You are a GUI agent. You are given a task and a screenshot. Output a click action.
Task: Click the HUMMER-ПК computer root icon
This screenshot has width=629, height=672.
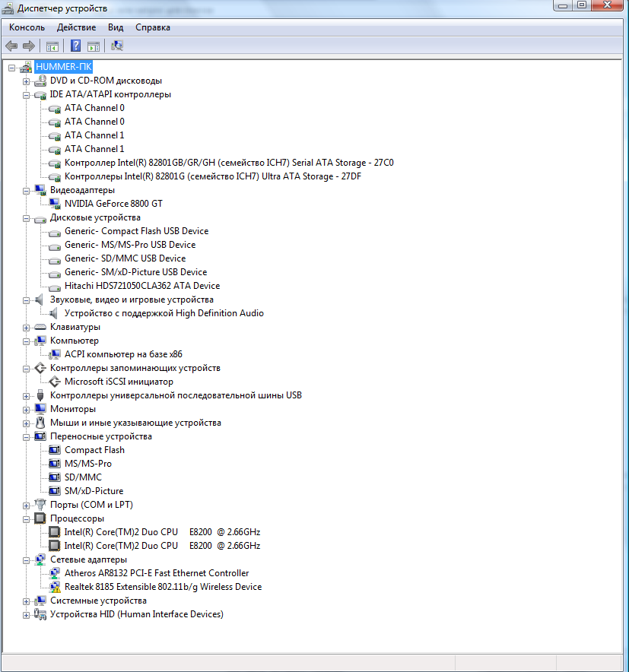[26, 67]
